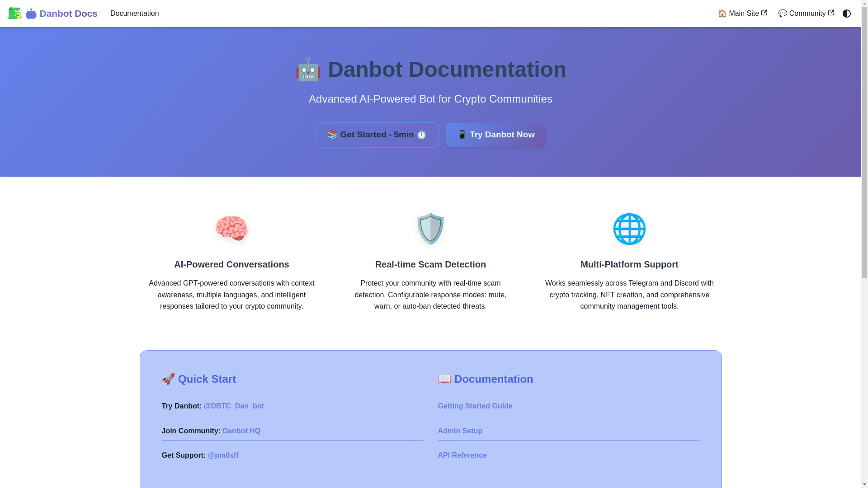Open the Getting Started Guide link
Viewport: 868px width, 488px height.
(475, 406)
